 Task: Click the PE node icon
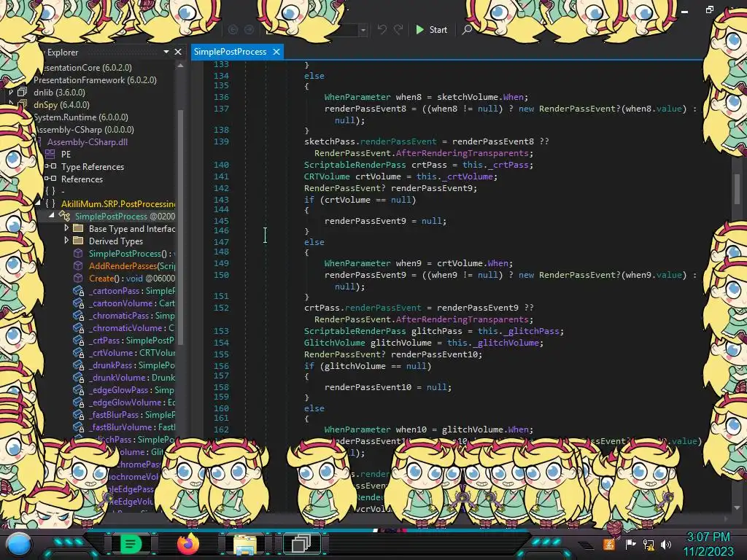click(50, 154)
